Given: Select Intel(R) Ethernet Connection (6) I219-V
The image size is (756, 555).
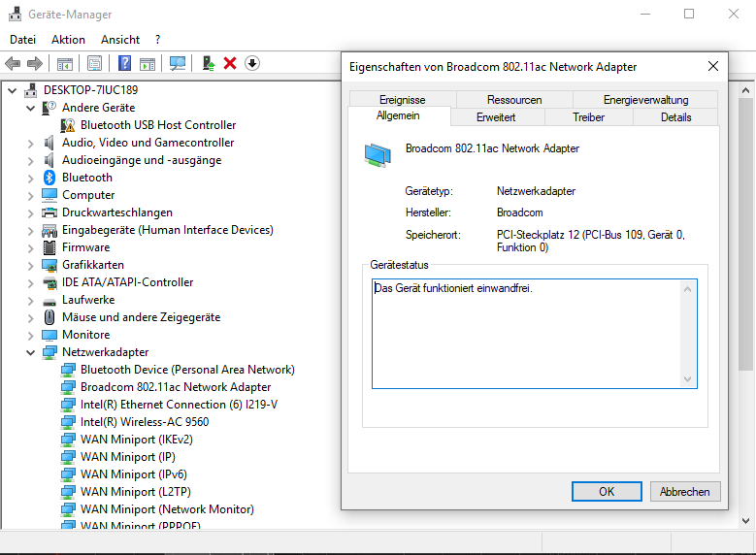Looking at the screenshot, I should click(x=179, y=405).
